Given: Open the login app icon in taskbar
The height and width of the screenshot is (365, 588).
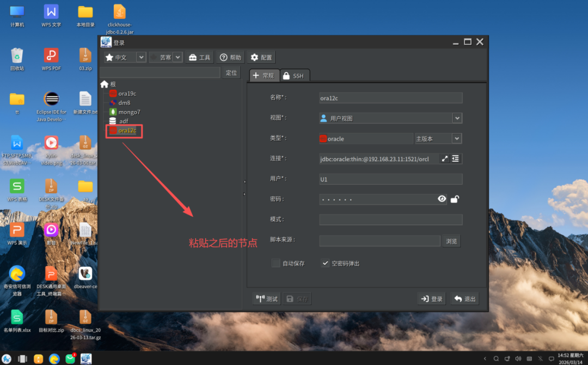Looking at the screenshot, I should pos(86,358).
